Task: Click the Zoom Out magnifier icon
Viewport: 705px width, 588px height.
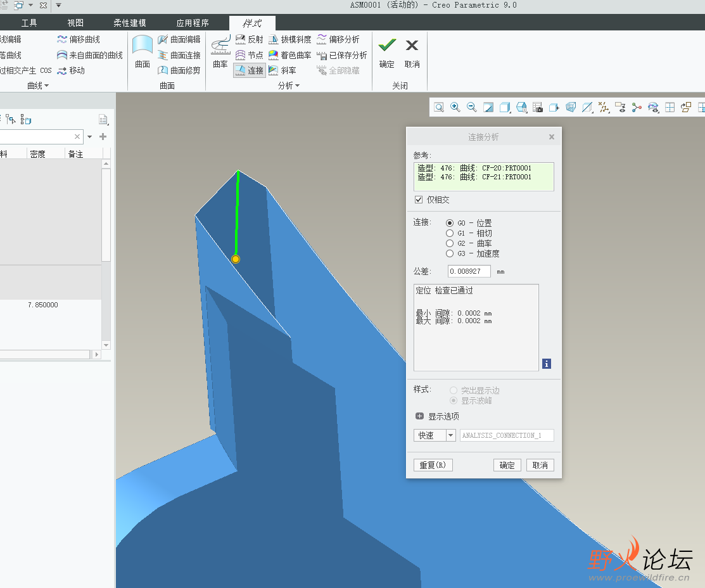Action: pyautogui.click(x=472, y=107)
